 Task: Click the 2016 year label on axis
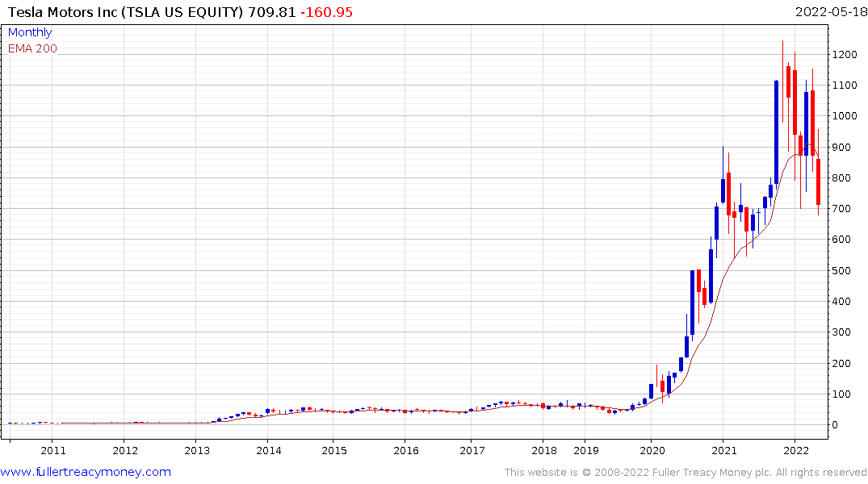pos(406,450)
